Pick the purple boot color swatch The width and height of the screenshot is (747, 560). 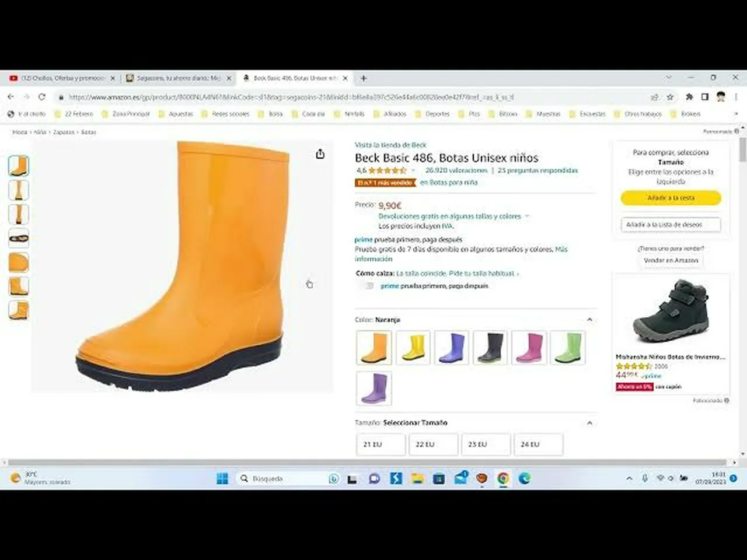click(374, 388)
